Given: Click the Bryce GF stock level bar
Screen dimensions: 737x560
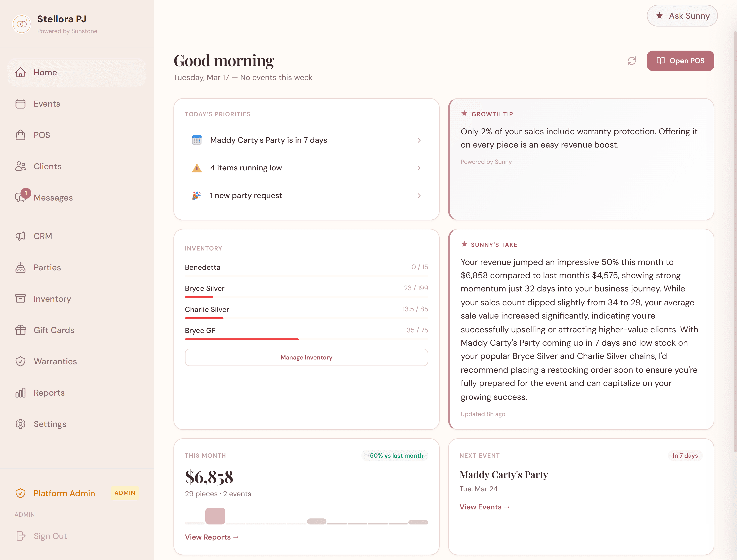Looking at the screenshot, I should (242, 339).
